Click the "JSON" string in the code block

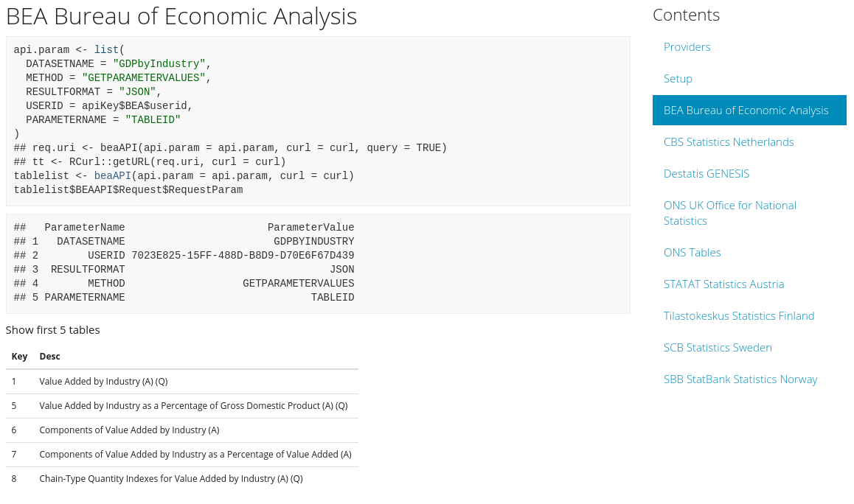pyautogui.click(x=137, y=92)
